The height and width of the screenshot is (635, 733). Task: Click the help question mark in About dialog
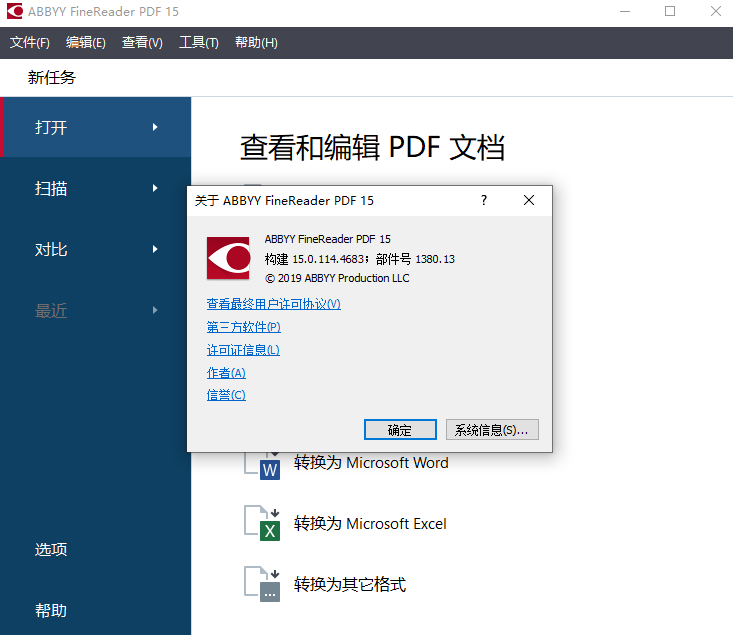coord(484,201)
